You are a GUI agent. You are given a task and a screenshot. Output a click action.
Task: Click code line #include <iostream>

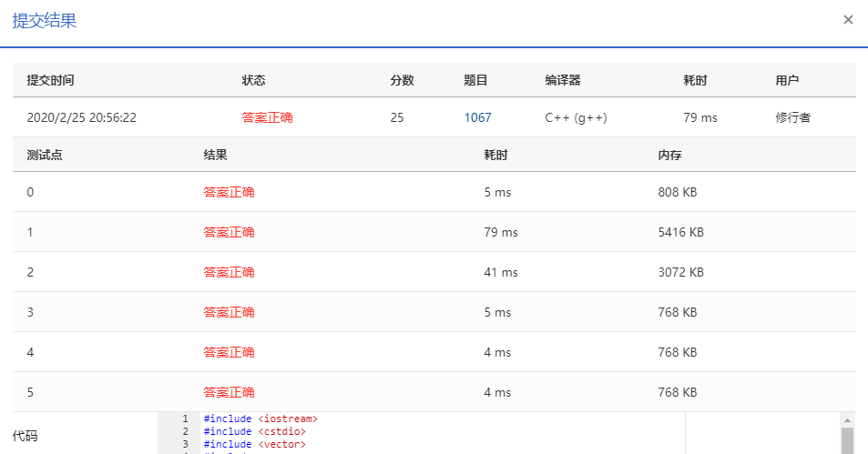260,419
